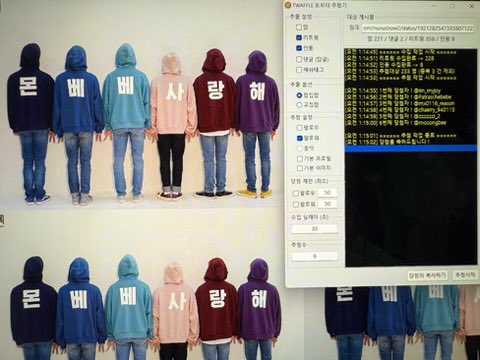
Task: Click the 1번째 당첨자 log line
Action: coord(393,90)
